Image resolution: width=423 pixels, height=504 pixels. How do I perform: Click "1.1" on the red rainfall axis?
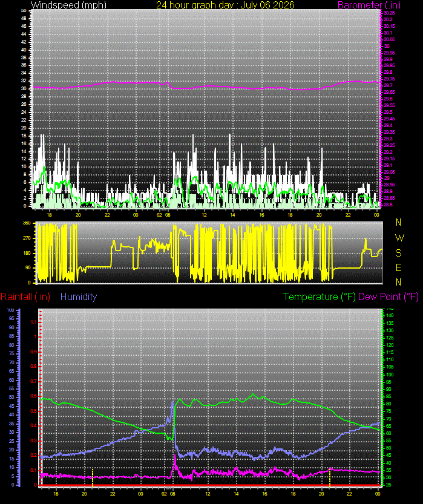[34, 322]
